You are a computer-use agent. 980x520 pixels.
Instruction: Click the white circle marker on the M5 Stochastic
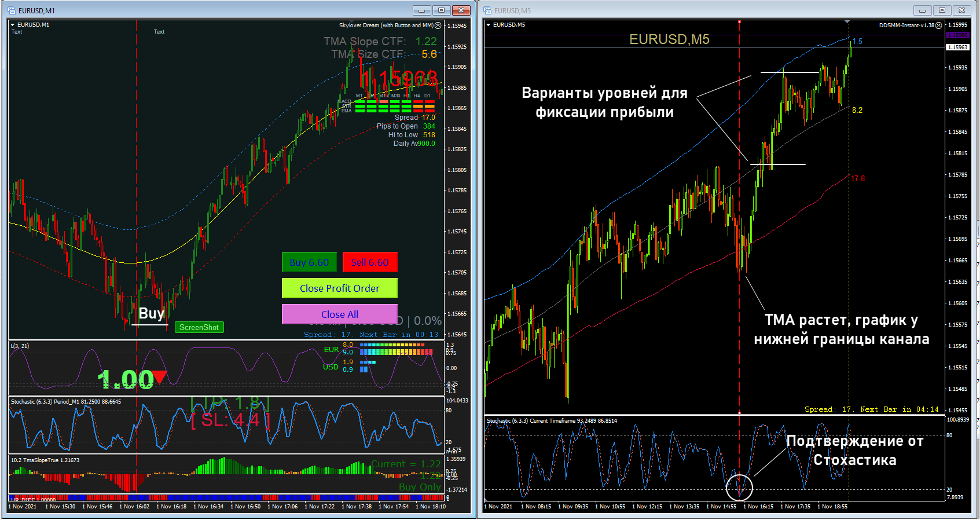coord(739,487)
